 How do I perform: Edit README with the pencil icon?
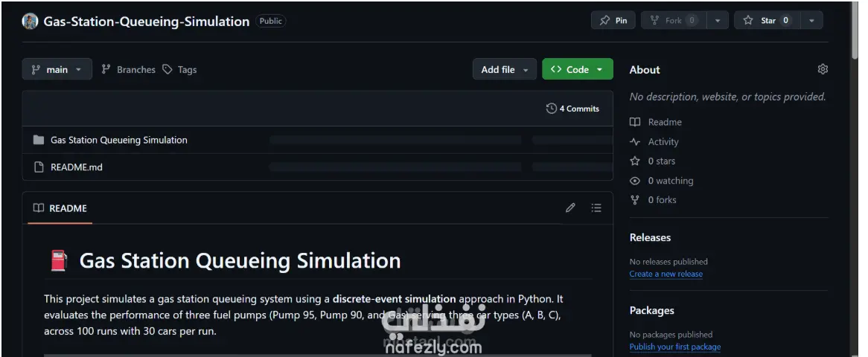pyautogui.click(x=570, y=208)
